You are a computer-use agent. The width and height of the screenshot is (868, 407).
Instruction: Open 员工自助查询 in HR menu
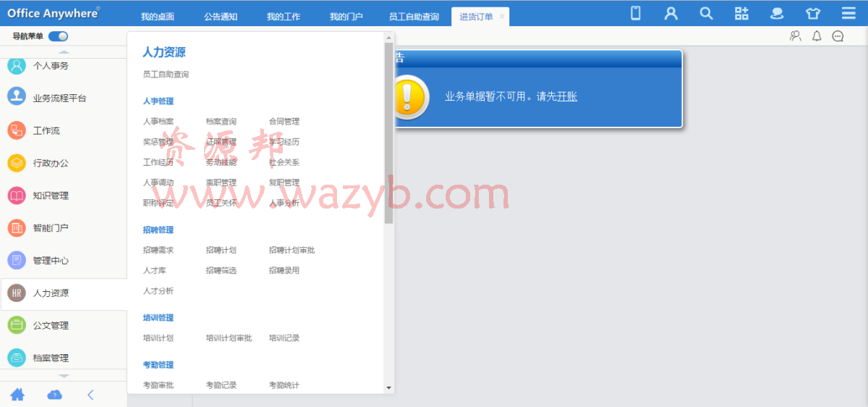pyautogui.click(x=166, y=75)
